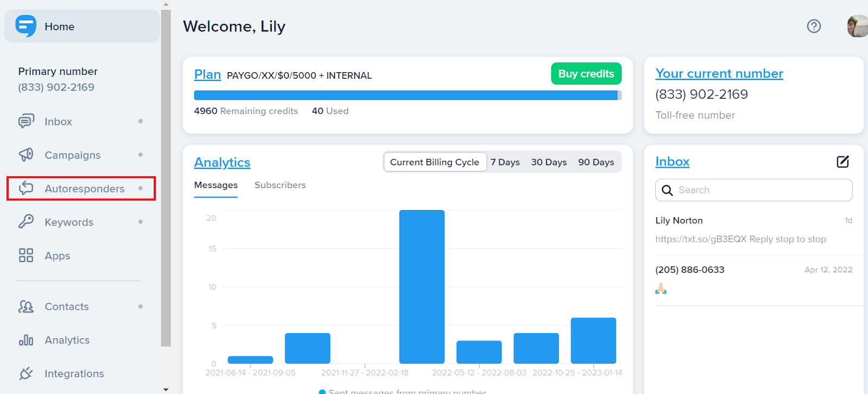
Task: Click the Contacts people icon
Action: click(26, 307)
